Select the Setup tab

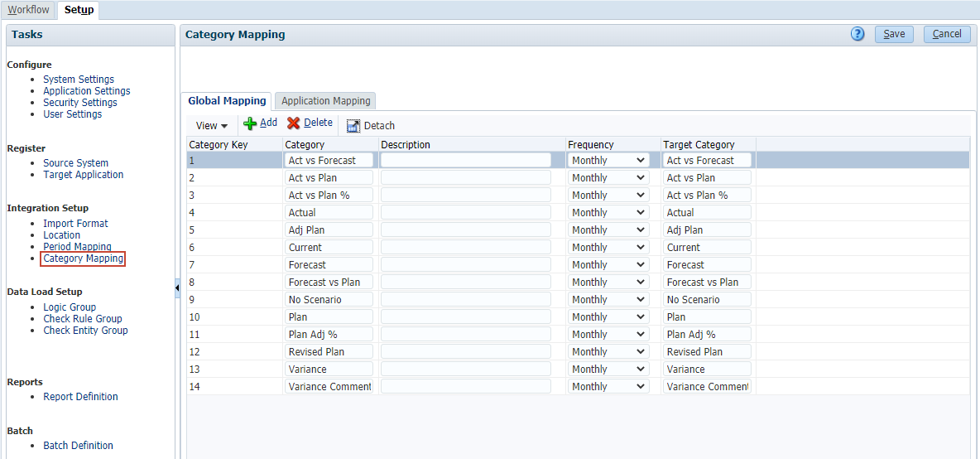pyautogui.click(x=79, y=10)
